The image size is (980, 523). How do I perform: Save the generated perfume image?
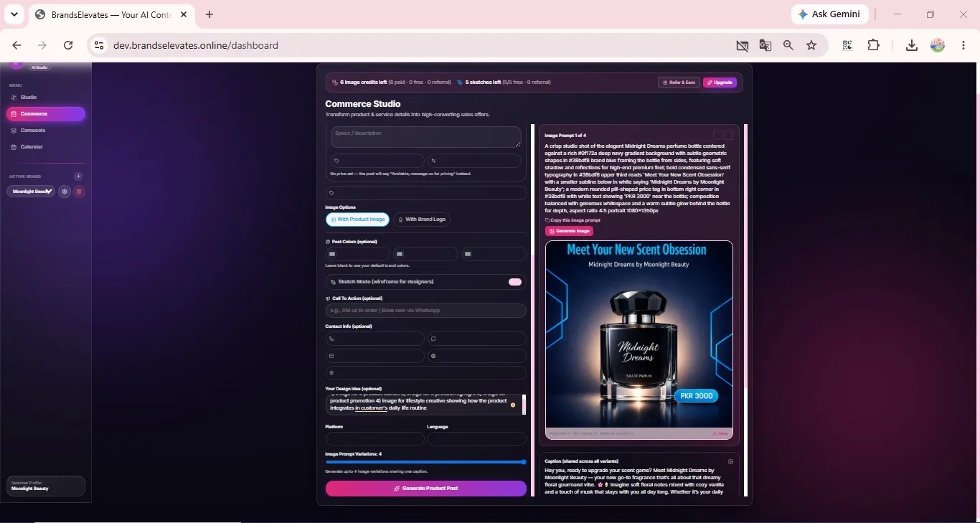(x=720, y=433)
